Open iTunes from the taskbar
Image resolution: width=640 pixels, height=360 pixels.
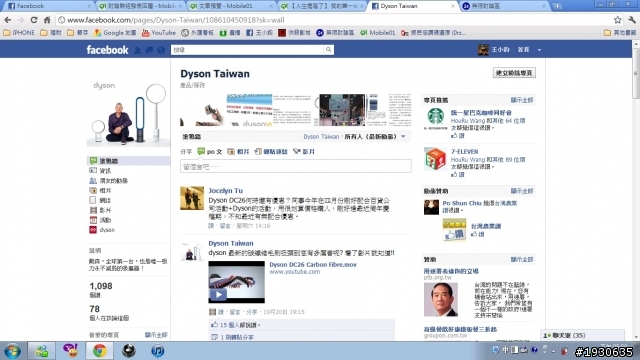click(158, 351)
